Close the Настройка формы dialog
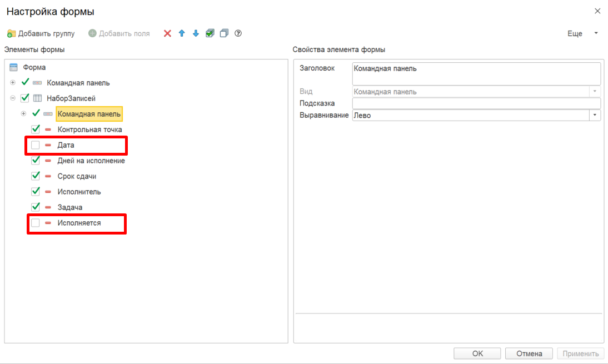Viewport: 608px width, 364px height. [x=597, y=11]
